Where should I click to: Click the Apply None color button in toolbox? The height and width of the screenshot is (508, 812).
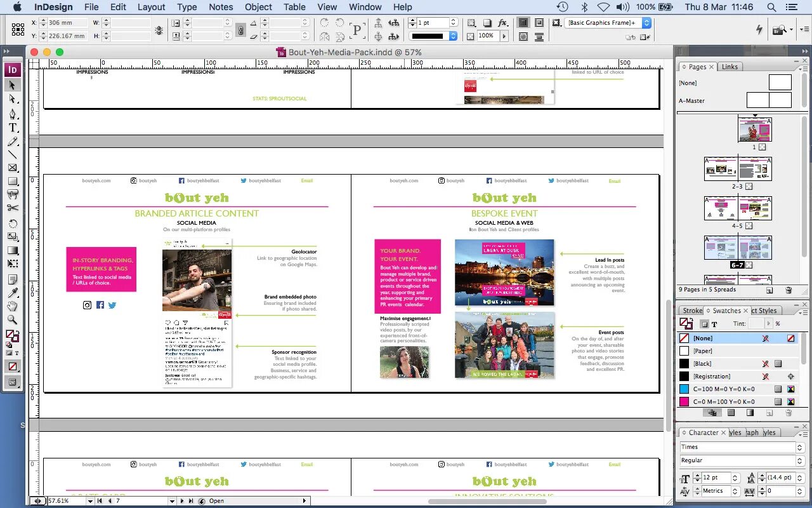click(13, 366)
